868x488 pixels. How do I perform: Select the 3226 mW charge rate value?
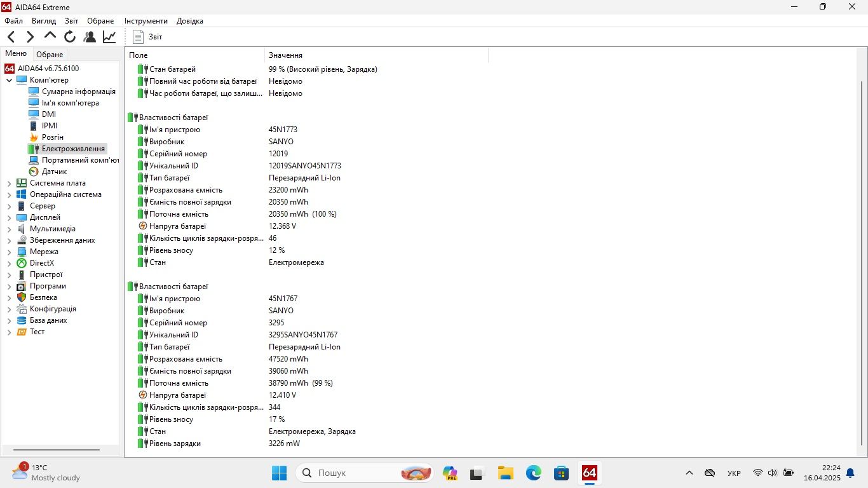click(x=284, y=444)
